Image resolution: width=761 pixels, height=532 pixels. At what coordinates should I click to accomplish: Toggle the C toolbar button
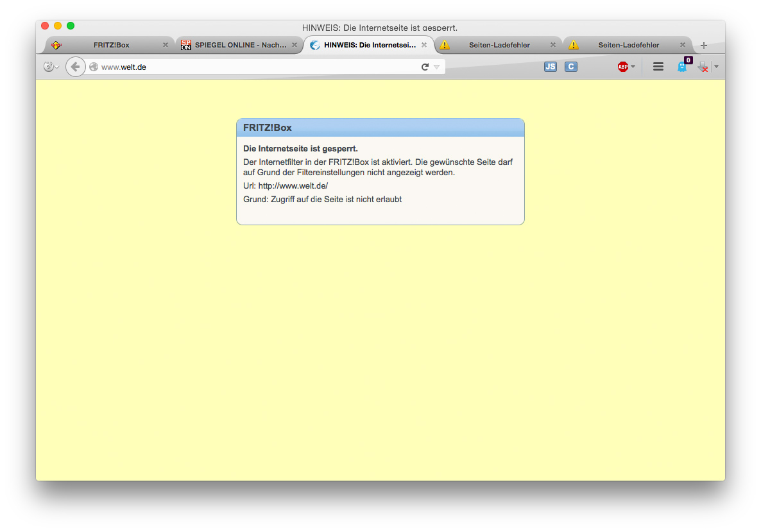tap(571, 67)
